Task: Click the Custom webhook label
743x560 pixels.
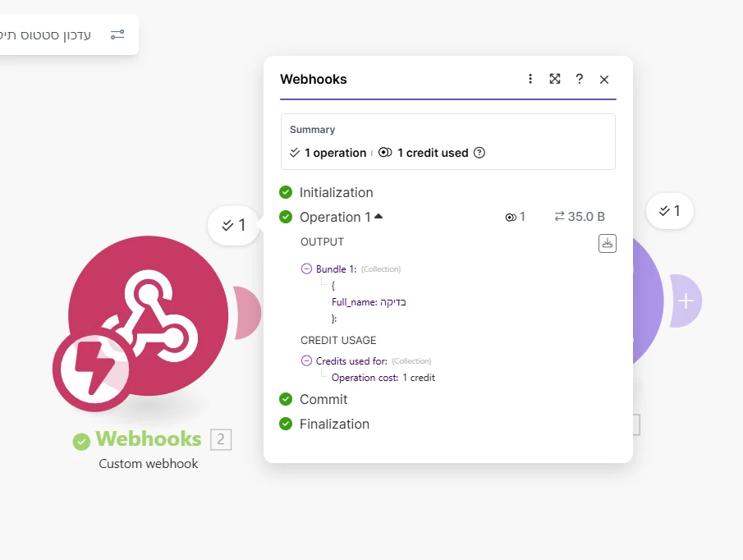Action: (x=149, y=463)
